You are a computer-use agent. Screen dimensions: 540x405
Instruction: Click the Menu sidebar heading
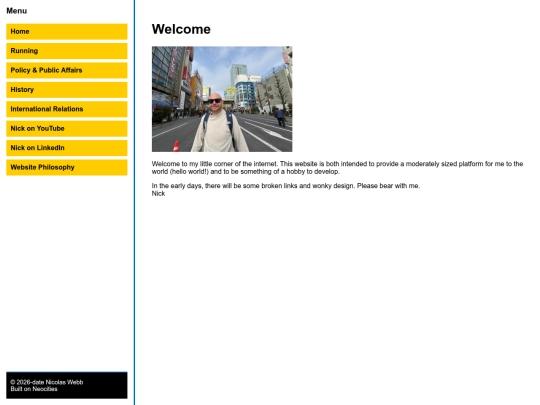(x=17, y=11)
